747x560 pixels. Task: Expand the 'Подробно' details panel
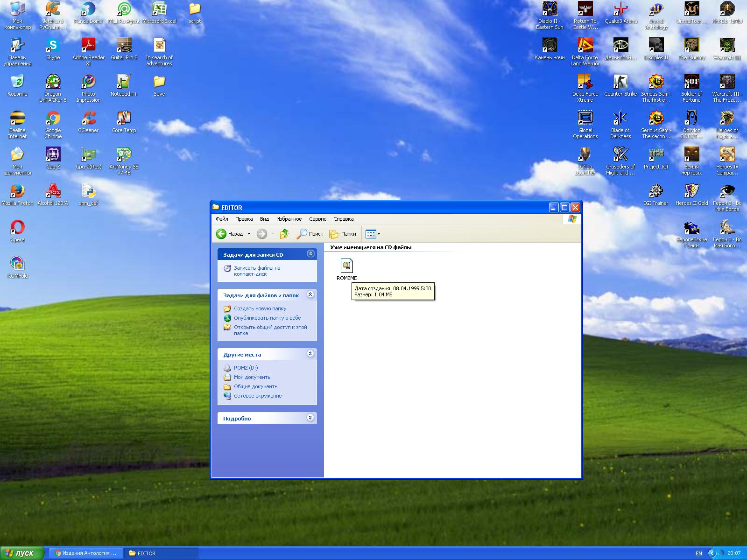pyautogui.click(x=310, y=418)
